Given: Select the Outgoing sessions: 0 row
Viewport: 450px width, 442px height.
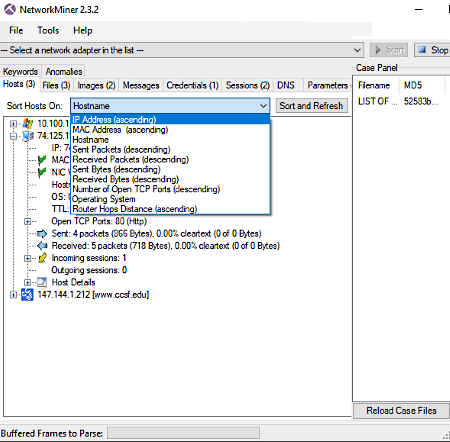Looking at the screenshot, I should coord(89,270).
